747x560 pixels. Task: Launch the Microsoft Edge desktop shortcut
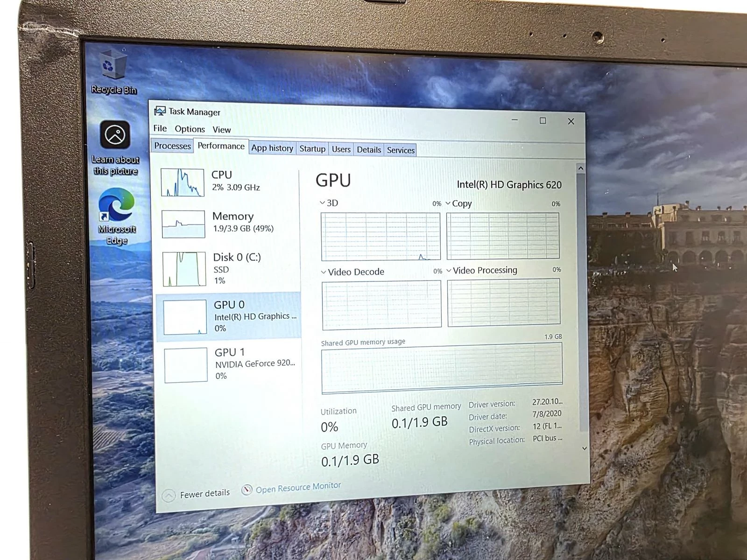(x=116, y=216)
